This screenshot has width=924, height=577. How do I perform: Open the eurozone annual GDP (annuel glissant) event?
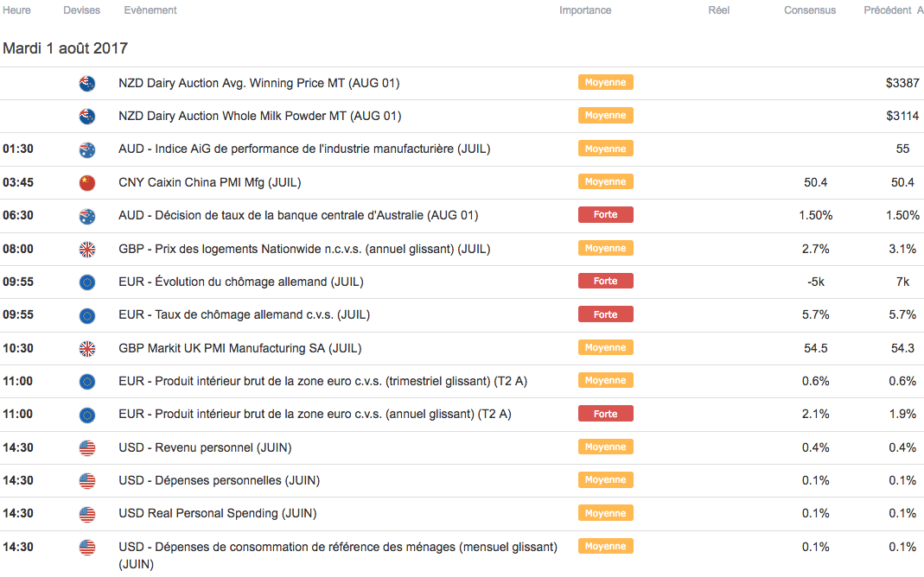coord(315,414)
